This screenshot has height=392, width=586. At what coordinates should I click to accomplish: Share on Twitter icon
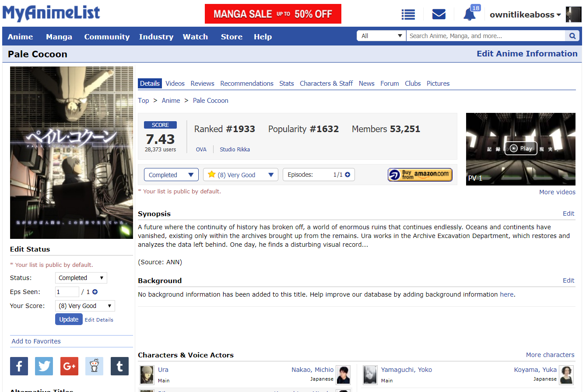click(44, 366)
